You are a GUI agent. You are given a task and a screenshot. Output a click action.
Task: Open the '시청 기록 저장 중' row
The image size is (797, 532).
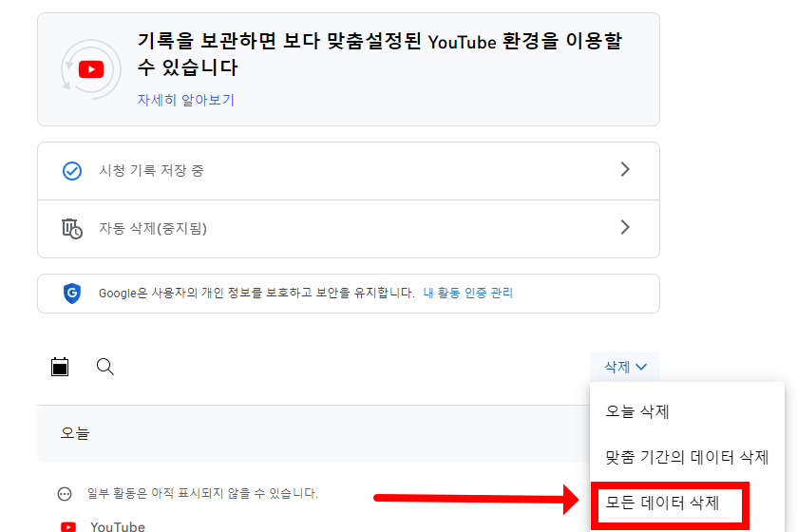[349, 171]
